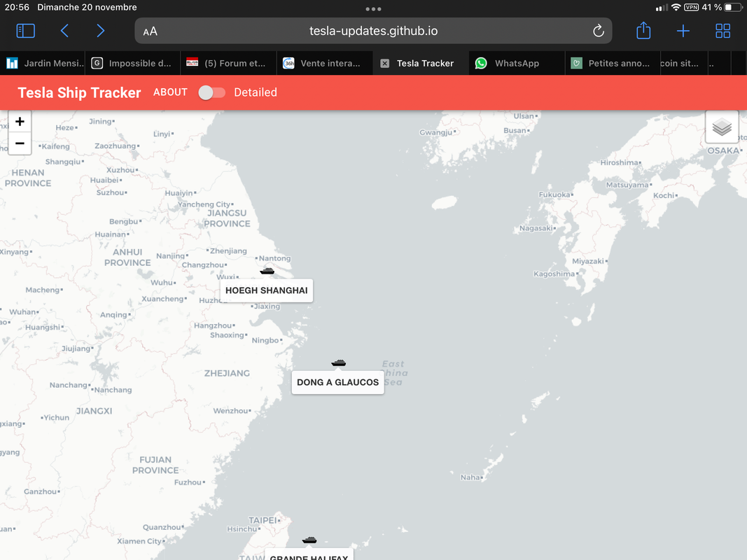Image resolution: width=747 pixels, height=560 pixels.
Task: Open the Share sheet
Action: click(x=643, y=31)
